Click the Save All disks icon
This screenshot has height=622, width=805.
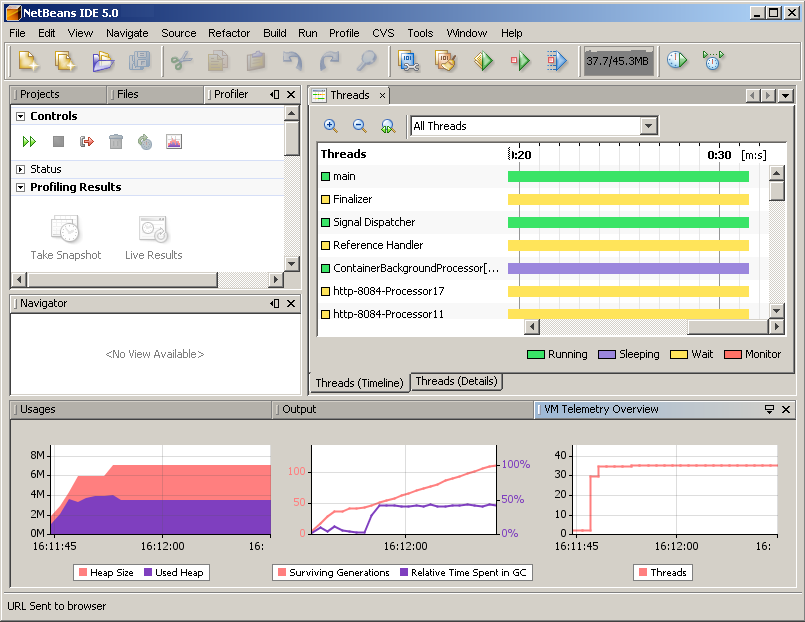pos(140,61)
